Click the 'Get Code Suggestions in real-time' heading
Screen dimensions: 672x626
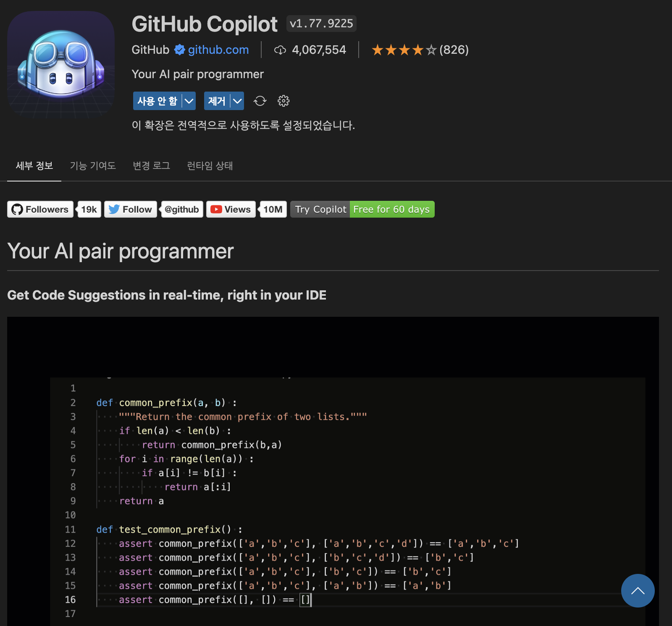[x=167, y=295]
